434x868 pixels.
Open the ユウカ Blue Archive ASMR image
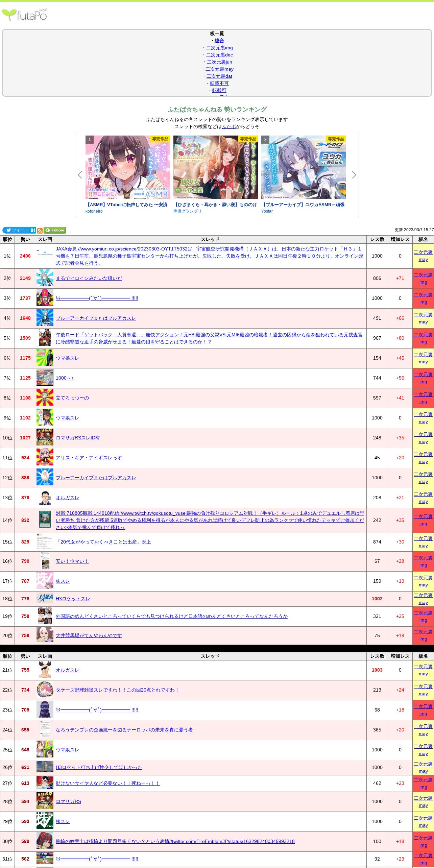pos(304,167)
